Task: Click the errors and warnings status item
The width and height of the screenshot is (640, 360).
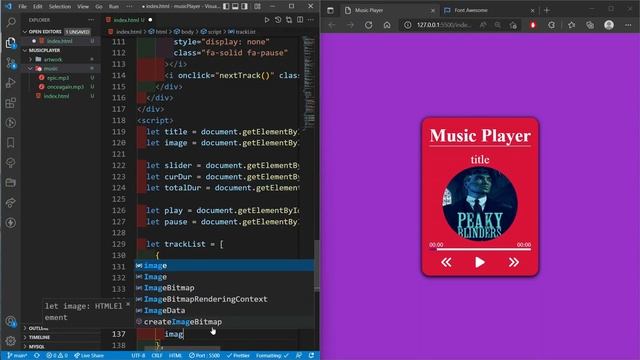Action: tap(57, 356)
